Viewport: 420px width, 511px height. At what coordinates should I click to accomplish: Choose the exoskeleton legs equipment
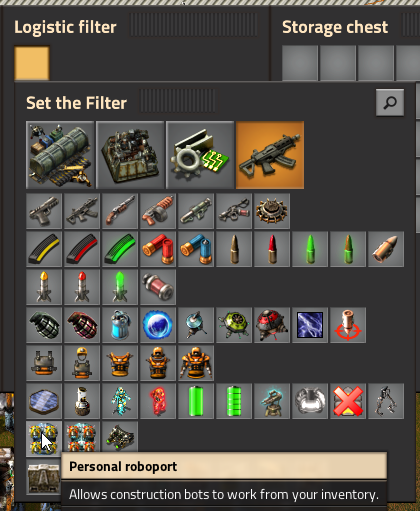(386, 401)
